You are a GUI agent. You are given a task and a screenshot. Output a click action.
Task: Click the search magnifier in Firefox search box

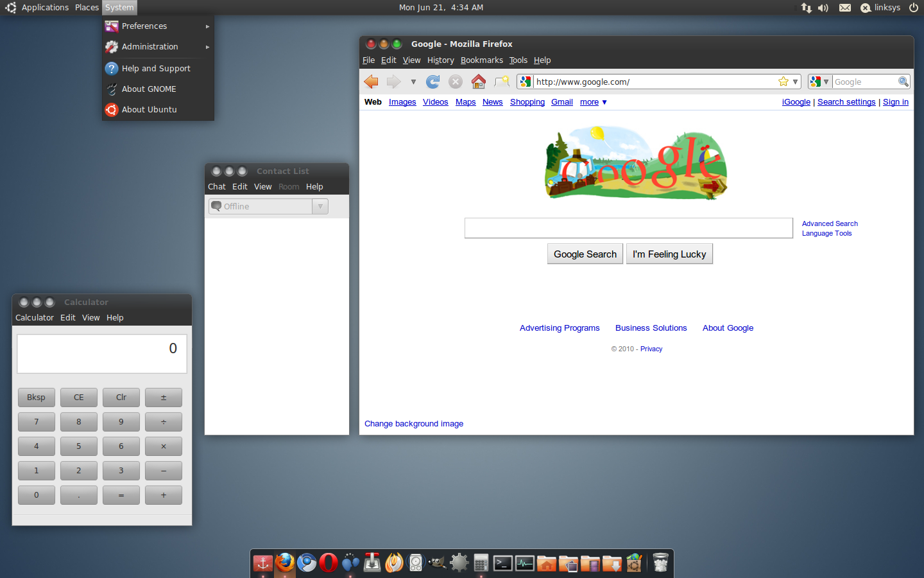pyautogui.click(x=903, y=82)
